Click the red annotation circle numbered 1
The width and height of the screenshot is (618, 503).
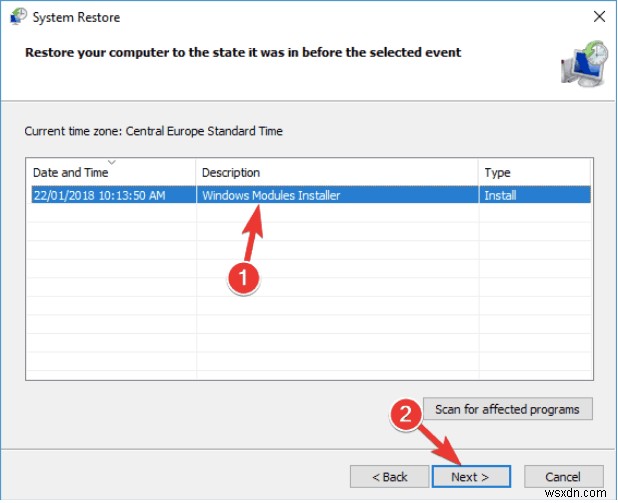(x=241, y=280)
